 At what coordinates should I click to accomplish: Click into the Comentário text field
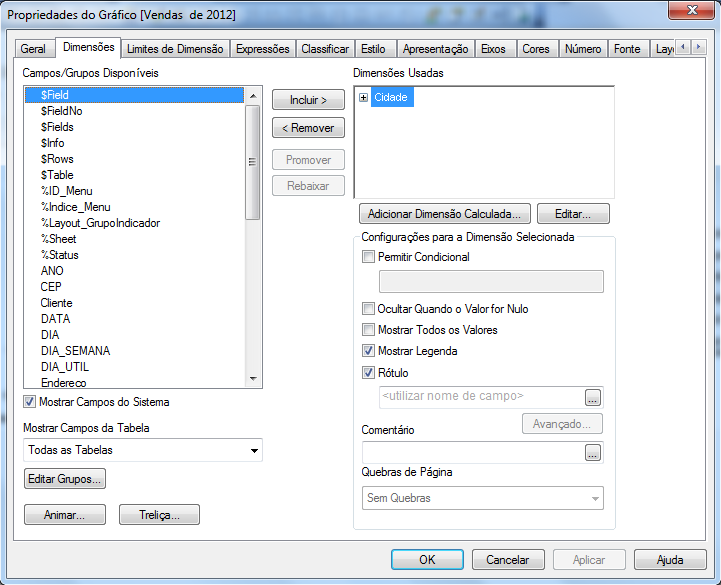click(x=473, y=453)
